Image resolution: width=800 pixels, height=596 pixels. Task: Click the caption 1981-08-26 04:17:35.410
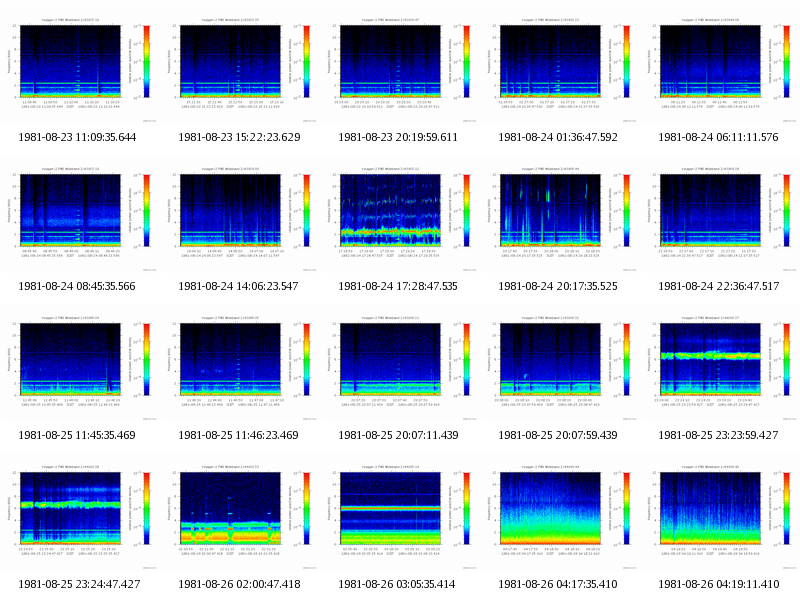558,584
